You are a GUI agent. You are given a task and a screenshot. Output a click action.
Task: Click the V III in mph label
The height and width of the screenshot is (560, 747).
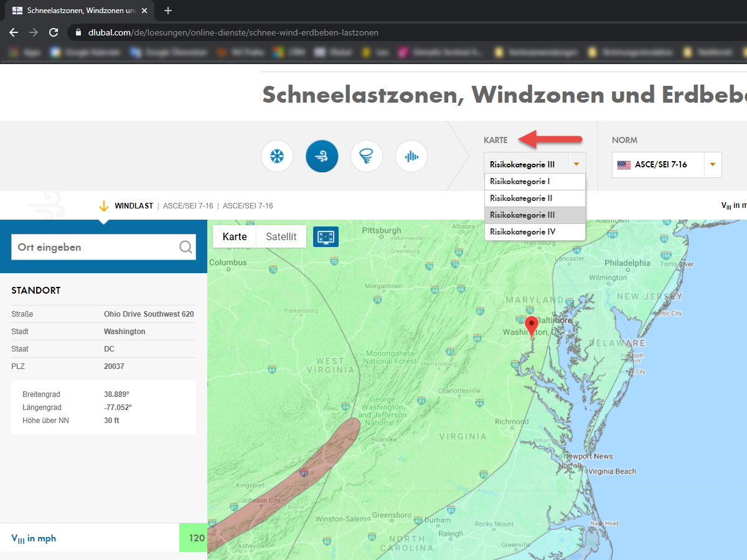34,539
